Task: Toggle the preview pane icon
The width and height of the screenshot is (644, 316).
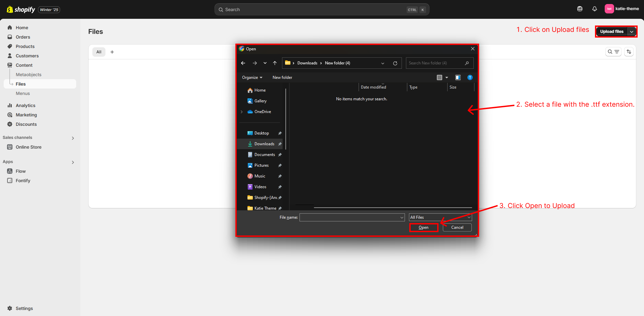Action: pos(458,77)
